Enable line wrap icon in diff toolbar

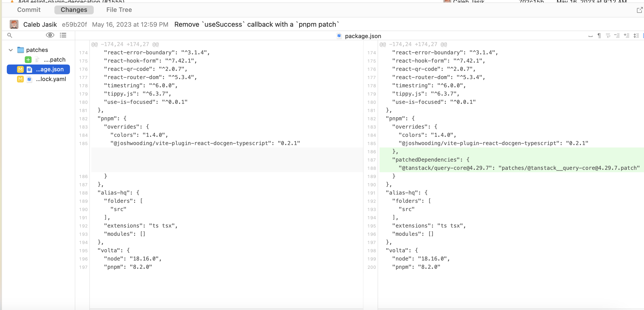click(608, 36)
